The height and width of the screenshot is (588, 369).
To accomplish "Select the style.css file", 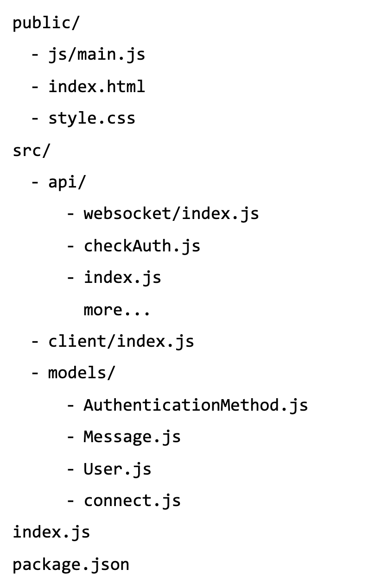I will [92, 119].
